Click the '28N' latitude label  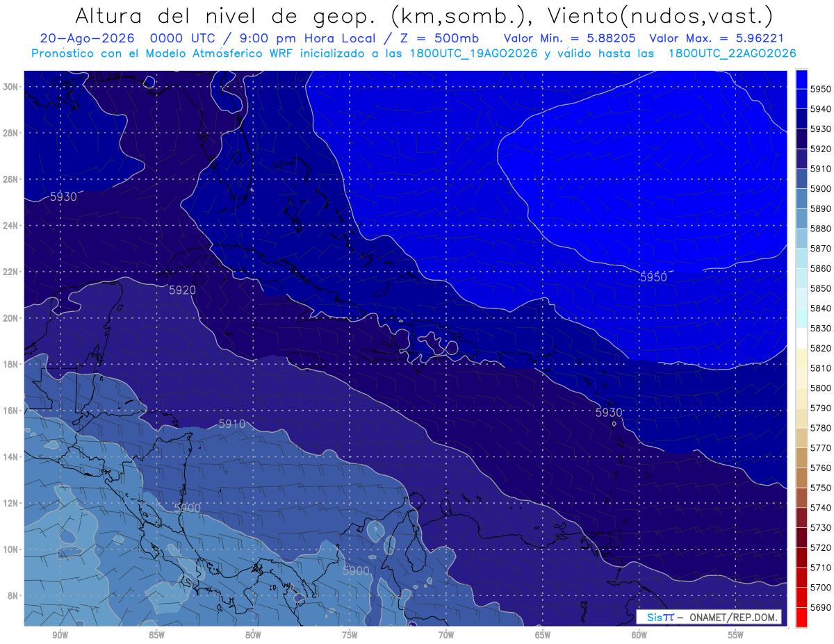(10, 133)
